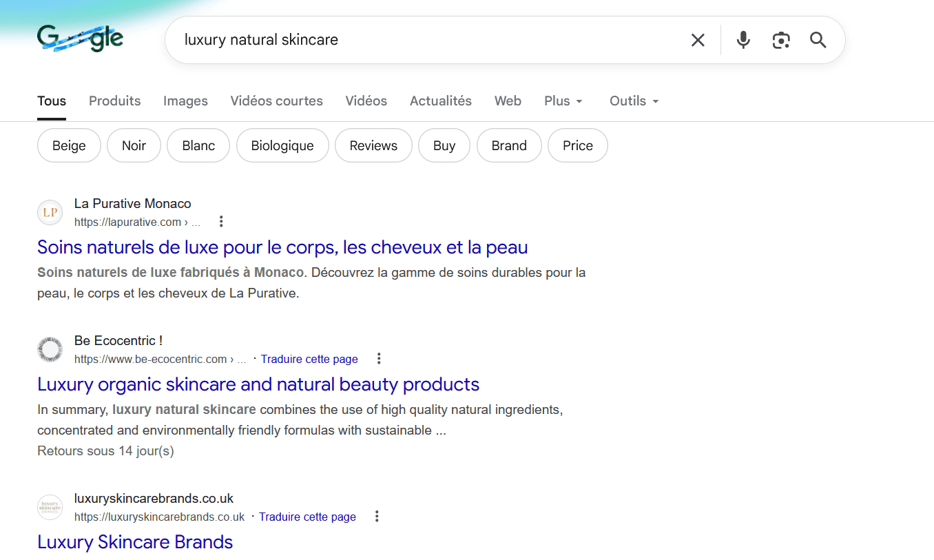Open the luxuryskincarebrands.co.uk site favicon

pyautogui.click(x=50, y=507)
